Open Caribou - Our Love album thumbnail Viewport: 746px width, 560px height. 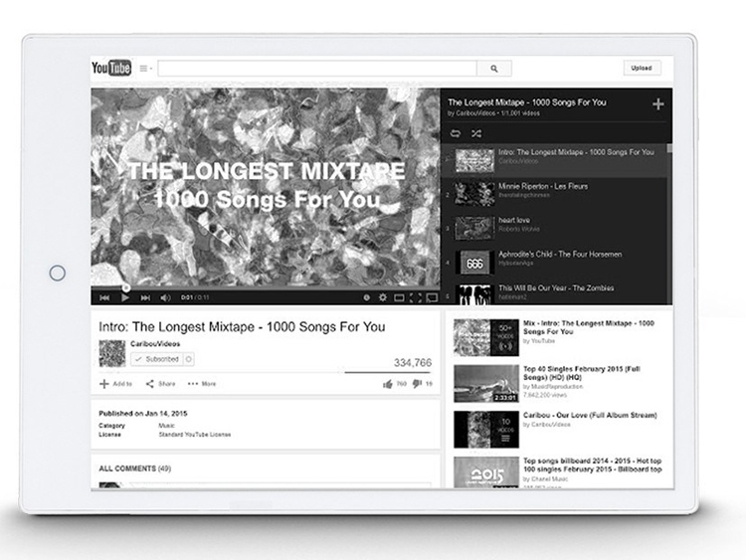pyautogui.click(x=486, y=430)
